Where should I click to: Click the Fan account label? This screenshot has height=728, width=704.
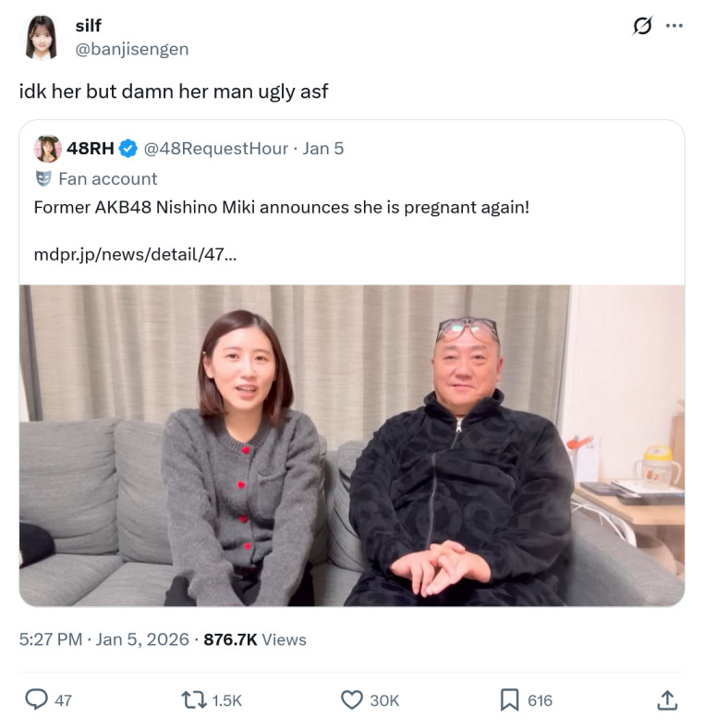(x=108, y=178)
